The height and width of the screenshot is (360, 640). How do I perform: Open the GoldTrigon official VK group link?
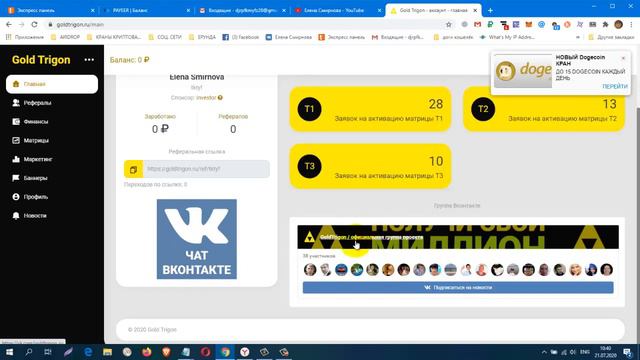coord(371,237)
